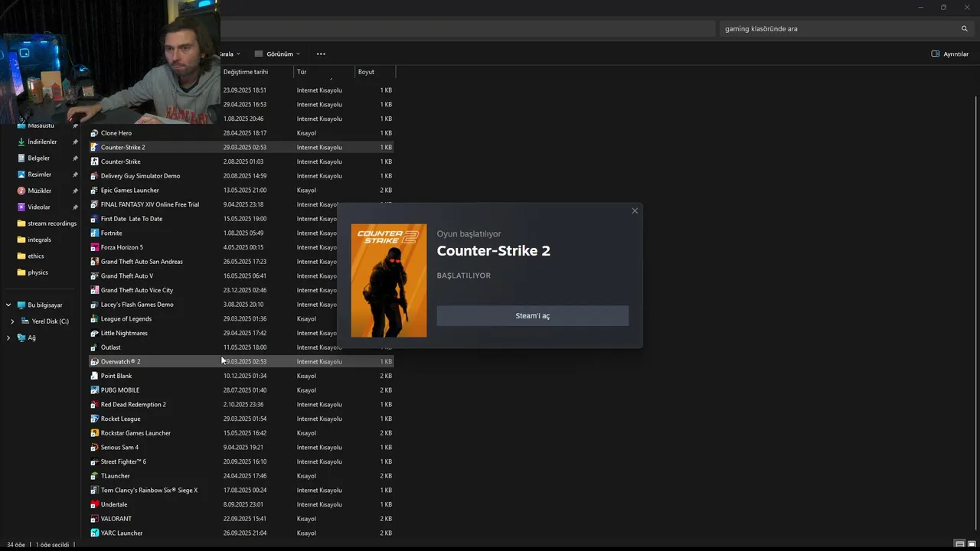The height and width of the screenshot is (551, 980).
Task: Open the Görünüm view dropdown
Action: (277, 54)
